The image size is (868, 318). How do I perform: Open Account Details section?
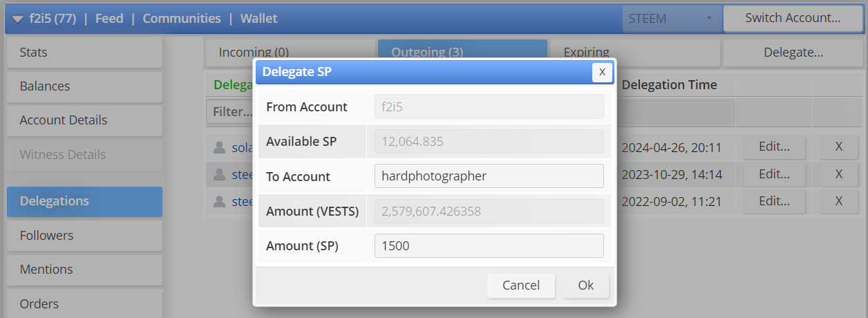coord(84,120)
